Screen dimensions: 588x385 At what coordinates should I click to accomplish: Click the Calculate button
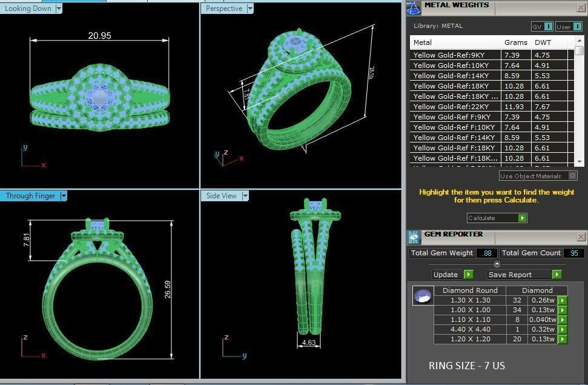[497, 218]
